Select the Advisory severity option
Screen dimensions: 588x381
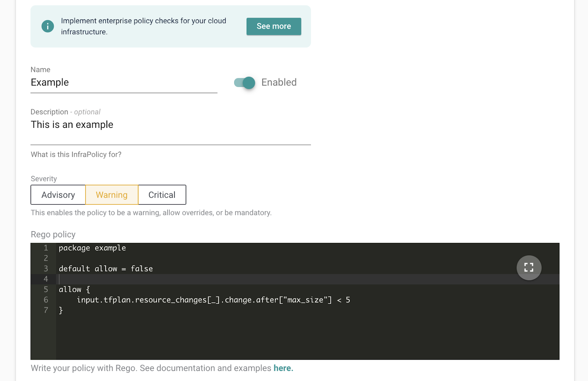(58, 195)
